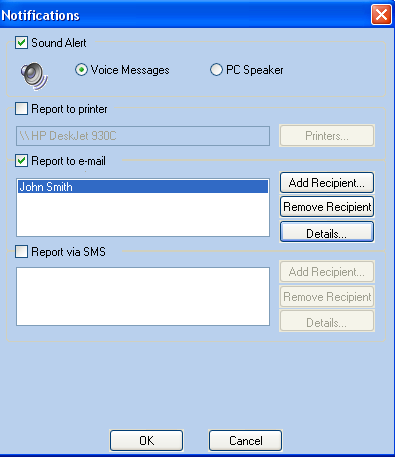
Task: Open the Printers... button
Action: (x=327, y=136)
